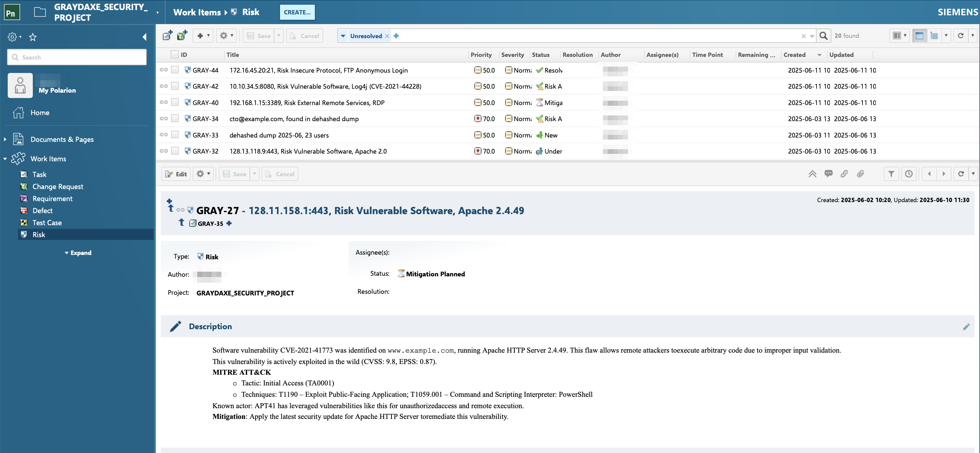Sort by the Priority column header

click(481, 55)
